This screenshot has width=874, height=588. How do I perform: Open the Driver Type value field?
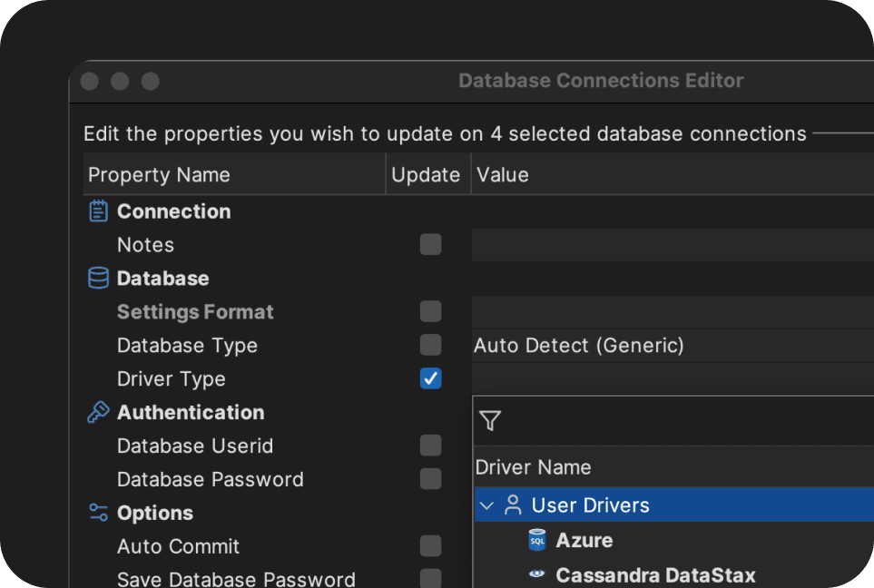point(672,379)
